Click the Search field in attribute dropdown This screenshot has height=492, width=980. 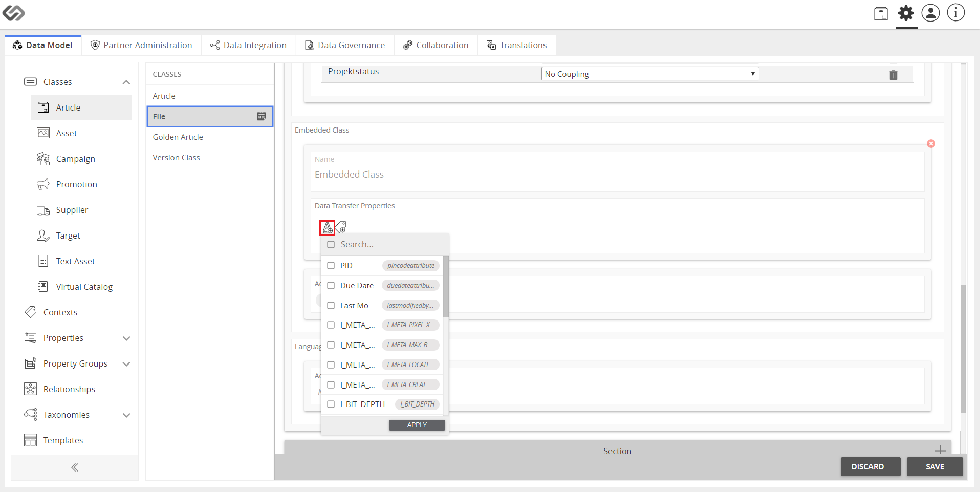click(391, 245)
